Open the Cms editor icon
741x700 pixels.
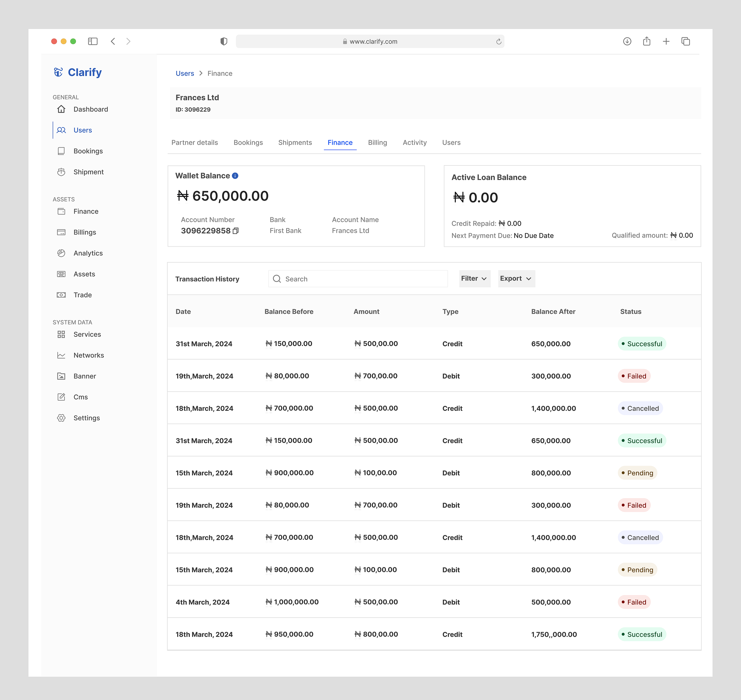(x=61, y=397)
